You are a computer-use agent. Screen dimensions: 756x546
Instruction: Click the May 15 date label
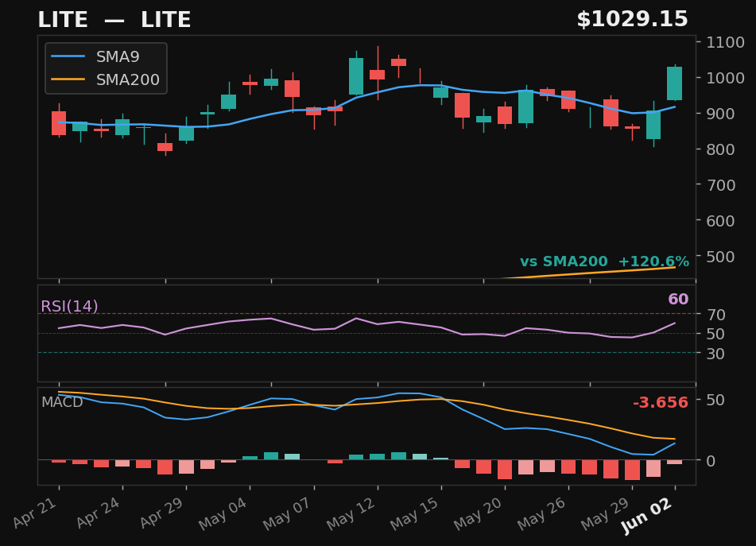click(415, 513)
